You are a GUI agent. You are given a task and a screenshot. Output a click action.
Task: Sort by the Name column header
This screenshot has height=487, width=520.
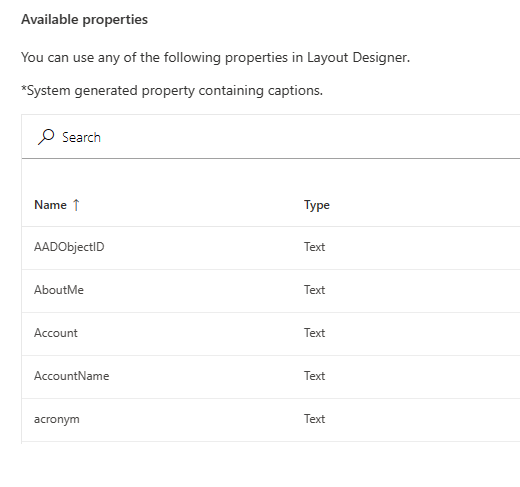(x=50, y=205)
